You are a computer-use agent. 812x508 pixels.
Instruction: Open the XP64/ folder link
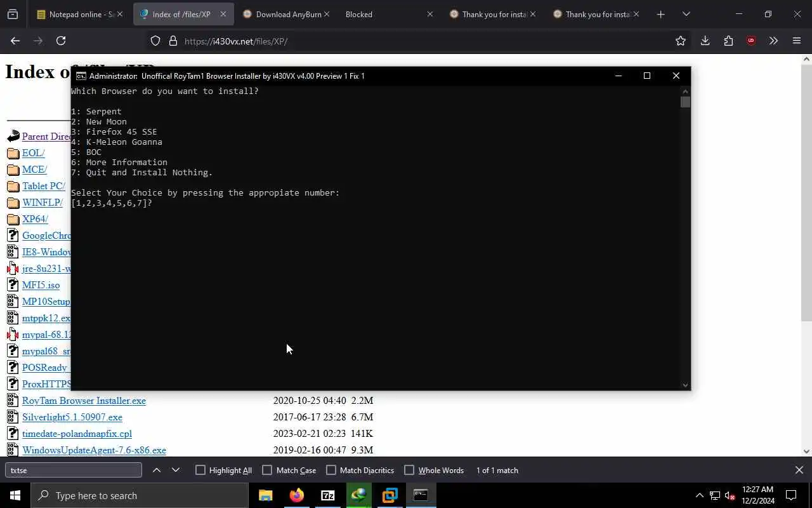[x=35, y=219]
